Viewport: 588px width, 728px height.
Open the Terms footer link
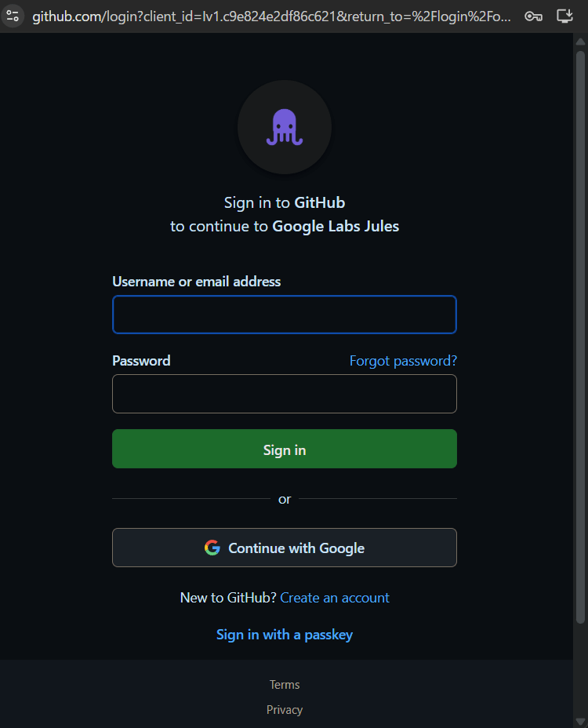pyautogui.click(x=285, y=685)
